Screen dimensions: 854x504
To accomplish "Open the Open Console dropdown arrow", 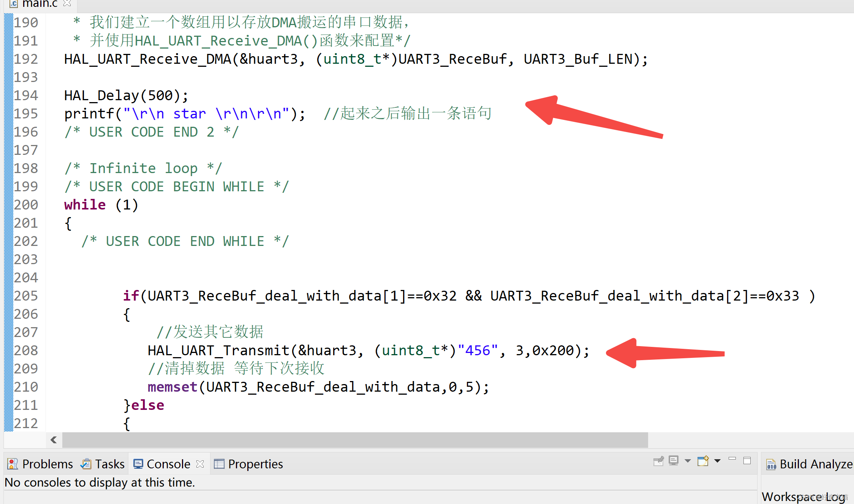I will tap(717, 461).
